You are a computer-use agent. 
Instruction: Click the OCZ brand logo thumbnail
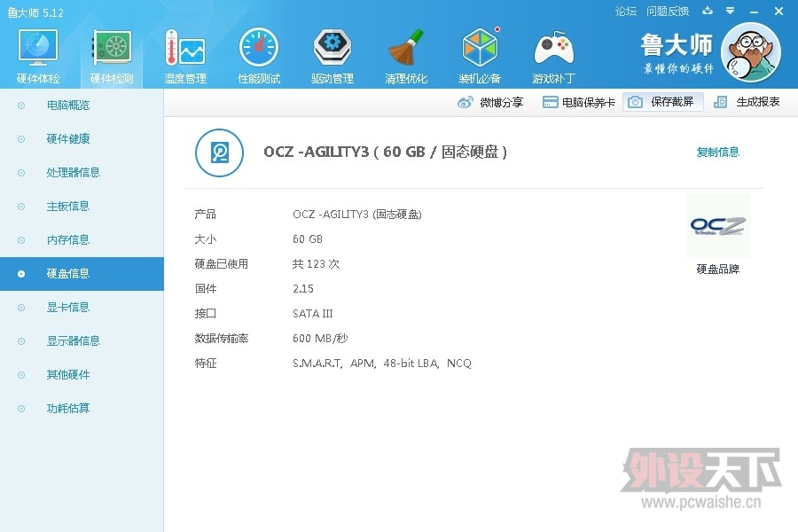coord(717,227)
